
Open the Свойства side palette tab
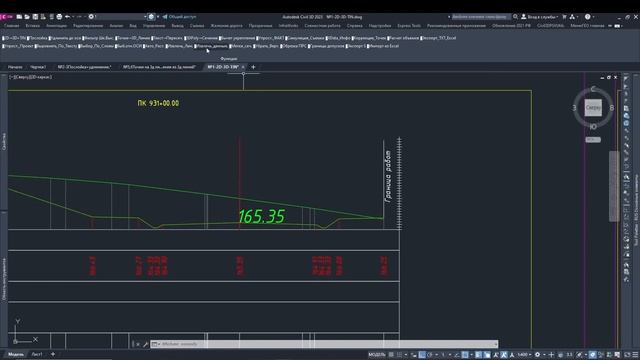click(x=4, y=141)
